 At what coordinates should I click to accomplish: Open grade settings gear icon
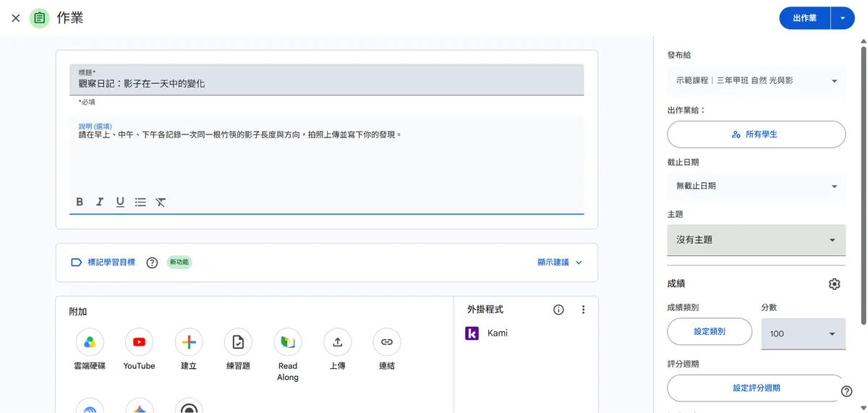click(x=834, y=284)
